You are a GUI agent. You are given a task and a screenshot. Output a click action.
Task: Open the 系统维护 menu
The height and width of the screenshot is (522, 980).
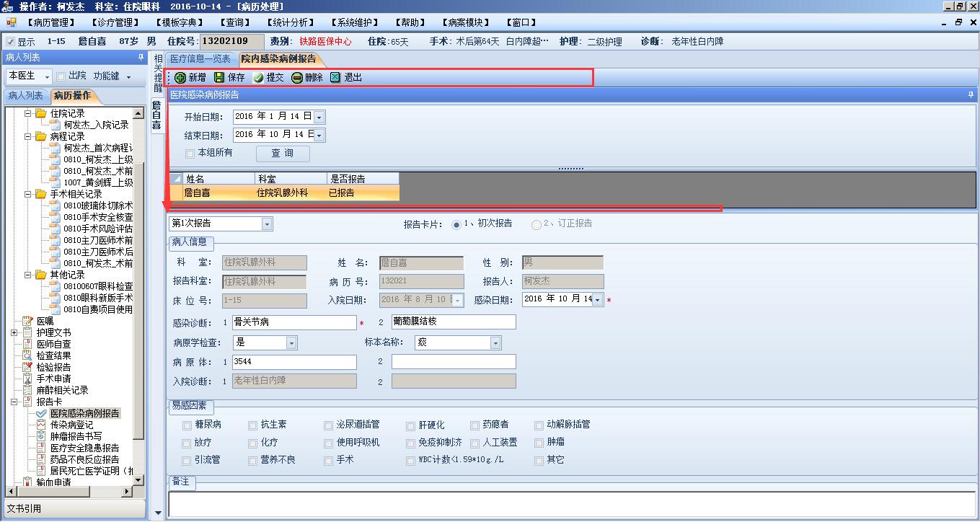coord(356,22)
